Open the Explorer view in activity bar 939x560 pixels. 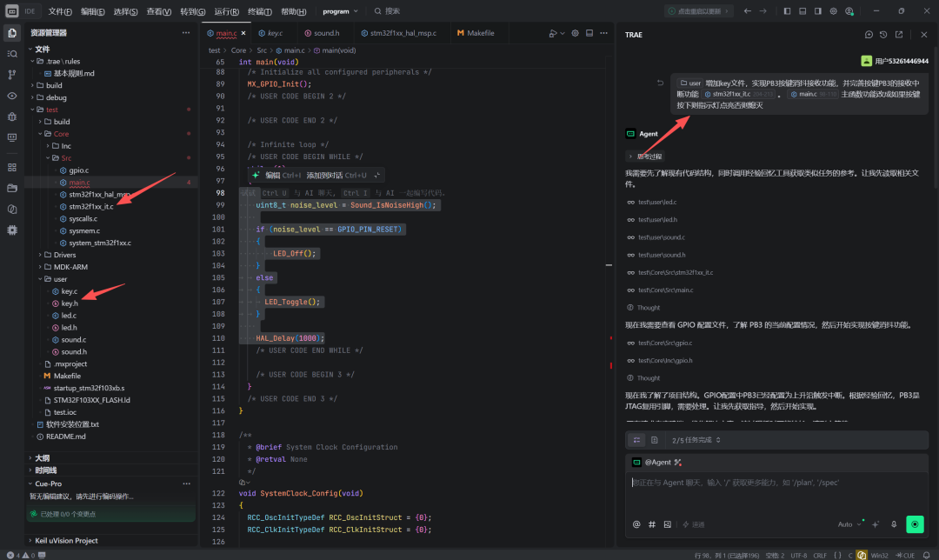click(12, 33)
